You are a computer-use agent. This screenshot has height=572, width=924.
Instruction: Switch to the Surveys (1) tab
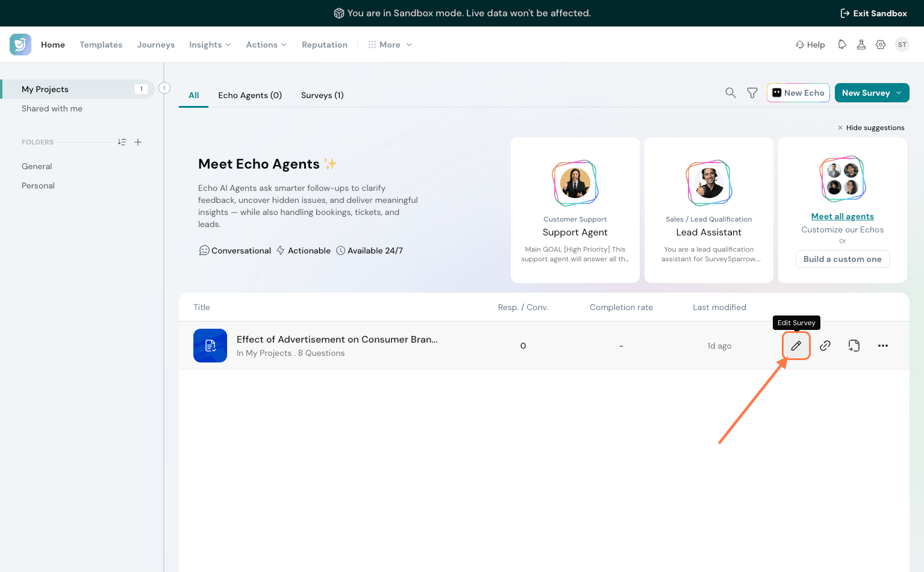tap(322, 95)
